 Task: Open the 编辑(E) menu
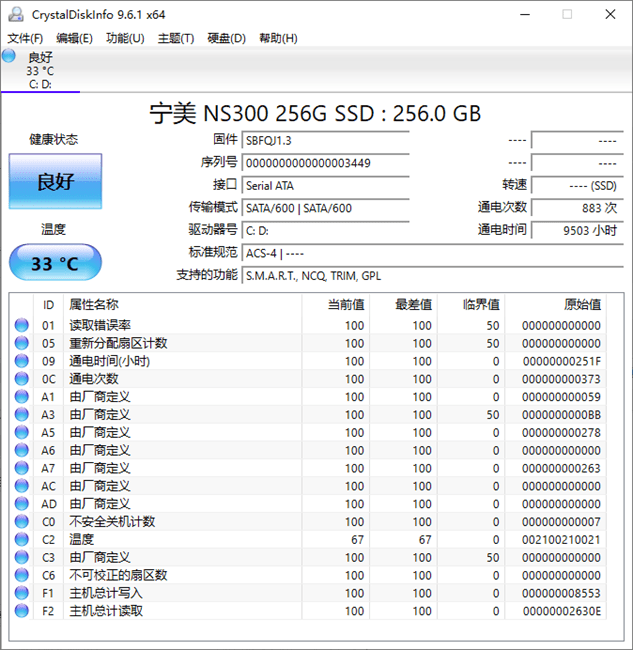point(75,39)
